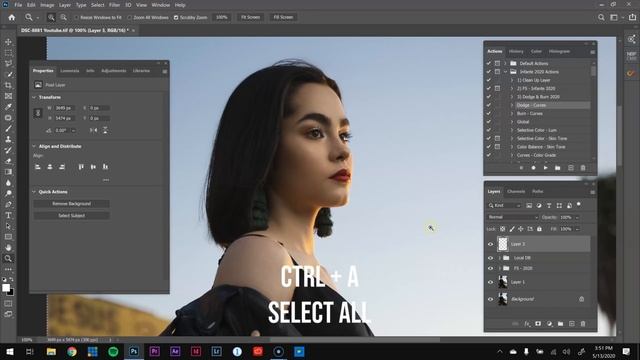Click Remove Background button
Image resolution: width=640 pixels, height=360 pixels.
71,204
